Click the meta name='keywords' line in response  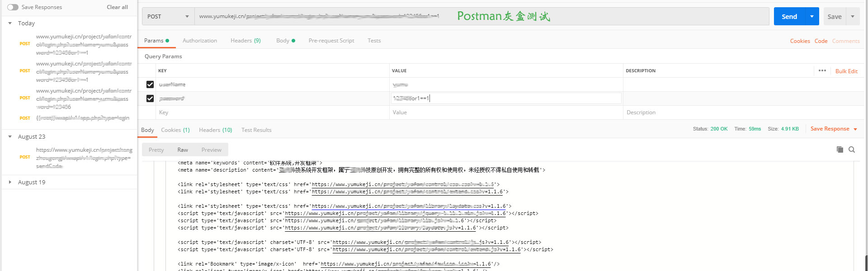point(250,163)
